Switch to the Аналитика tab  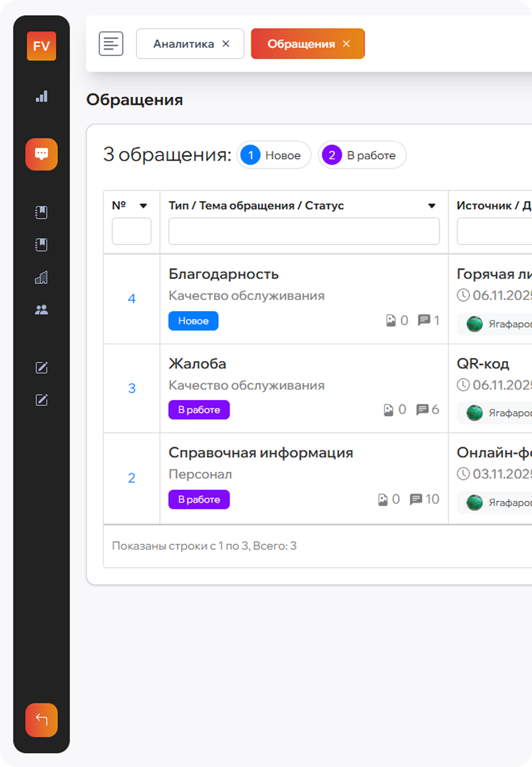pyautogui.click(x=182, y=43)
